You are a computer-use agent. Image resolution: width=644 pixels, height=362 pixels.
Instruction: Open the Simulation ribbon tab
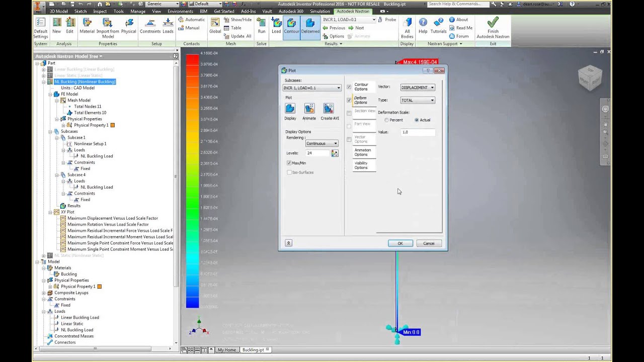point(320,11)
